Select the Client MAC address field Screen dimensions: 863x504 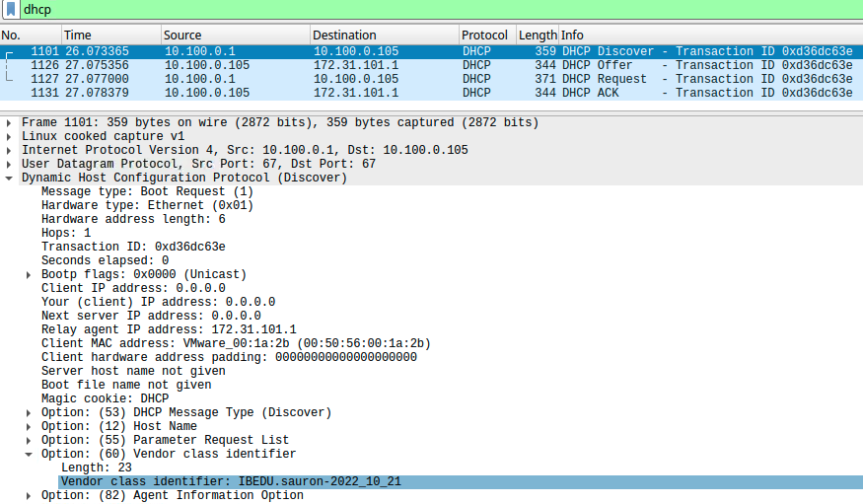(236, 344)
